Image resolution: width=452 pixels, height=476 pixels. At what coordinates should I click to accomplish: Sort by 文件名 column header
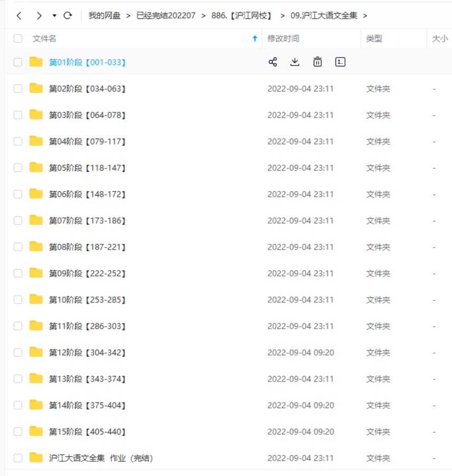pos(44,39)
